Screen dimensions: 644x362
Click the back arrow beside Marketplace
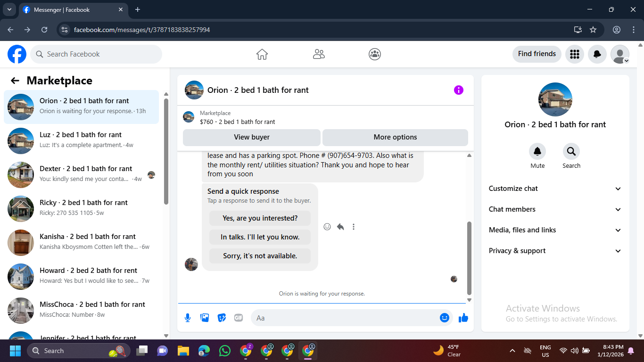pyautogui.click(x=15, y=81)
